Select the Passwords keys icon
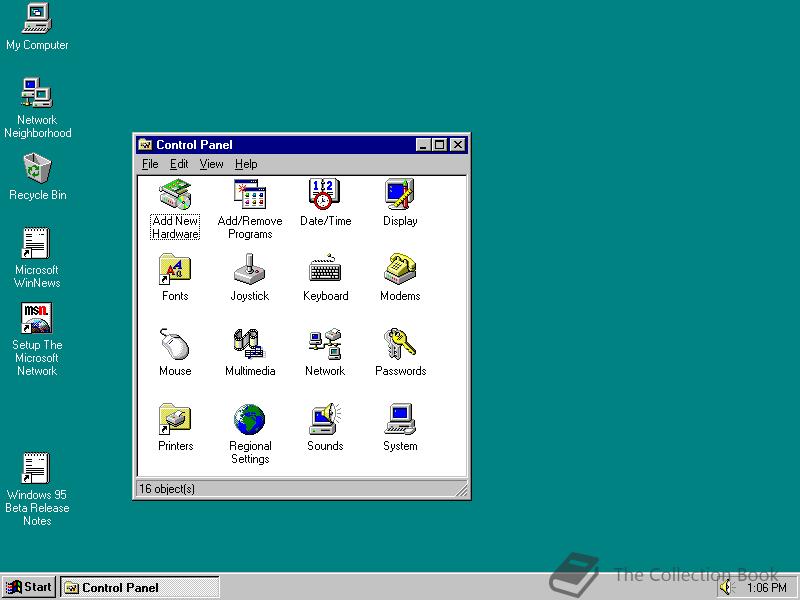Screen dimensions: 800x600 400,344
